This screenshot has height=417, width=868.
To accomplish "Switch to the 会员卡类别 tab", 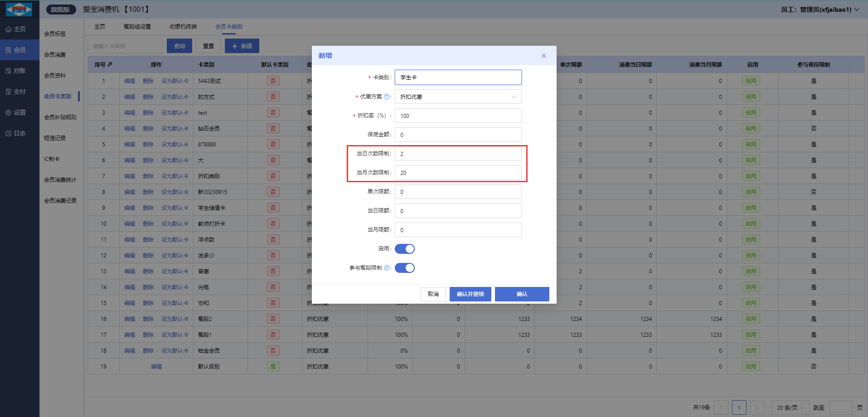I will [x=229, y=27].
